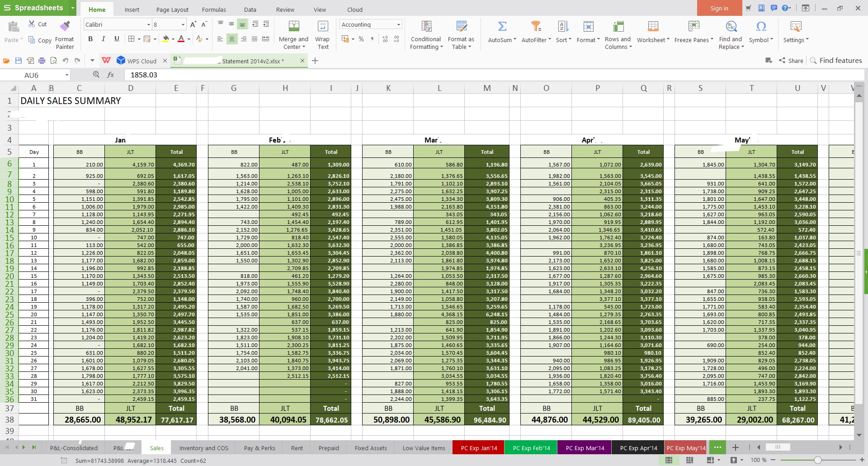This screenshot has height=466, width=868.
Task: Click the Insert Function fx icon
Action: [111, 75]
